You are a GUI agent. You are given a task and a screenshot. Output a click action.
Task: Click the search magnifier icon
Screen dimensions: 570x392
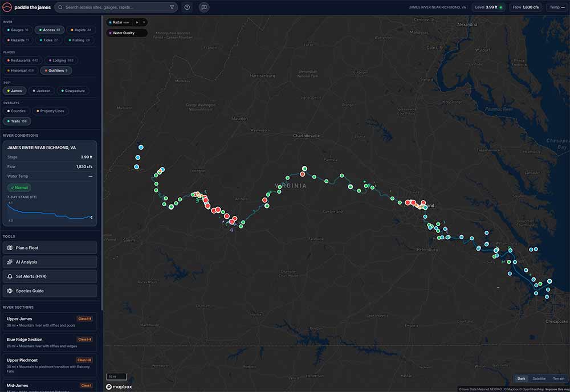pyautogui.click(x=60, y=7)
